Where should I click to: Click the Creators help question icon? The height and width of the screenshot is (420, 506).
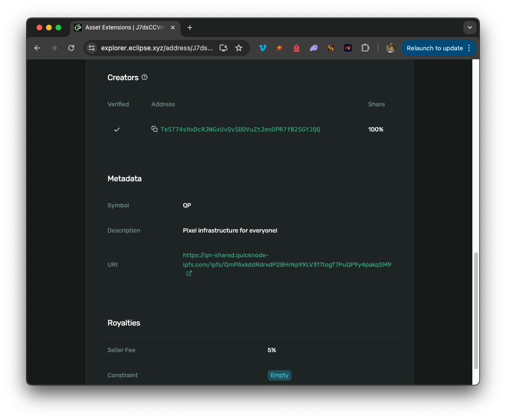click(144, 77)
